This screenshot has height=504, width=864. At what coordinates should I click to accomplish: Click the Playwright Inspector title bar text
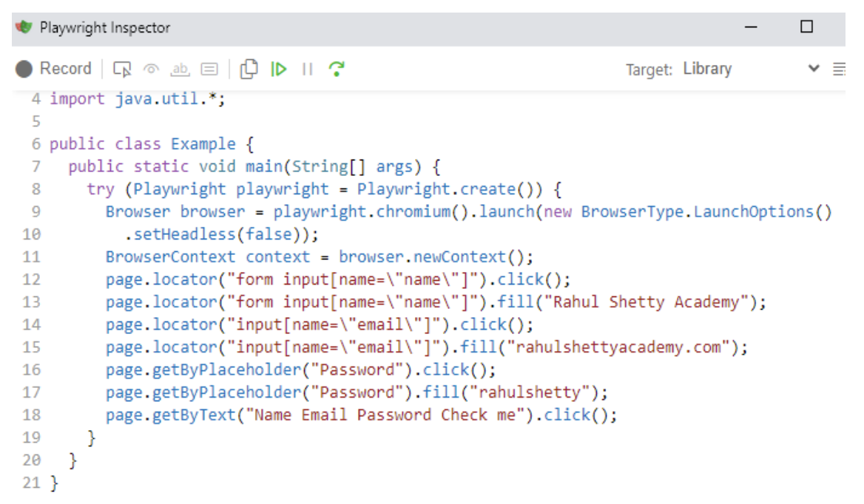[104, 27]
